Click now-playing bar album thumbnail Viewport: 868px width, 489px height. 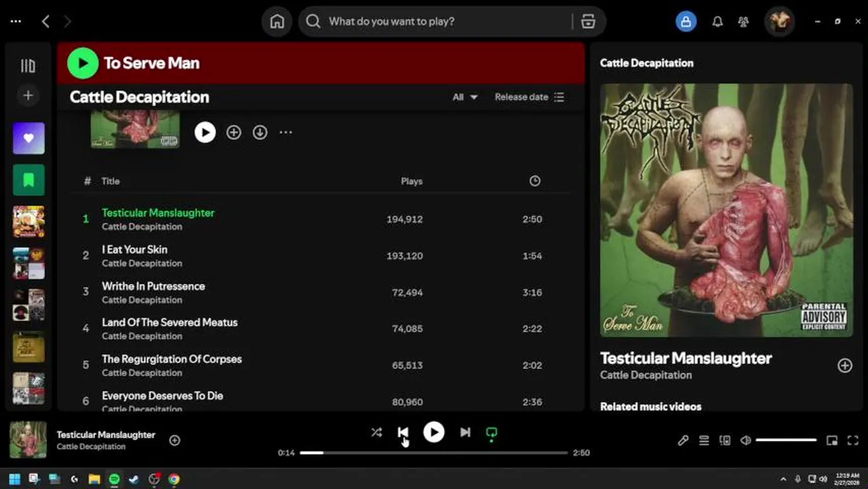[x=29, y=440]
